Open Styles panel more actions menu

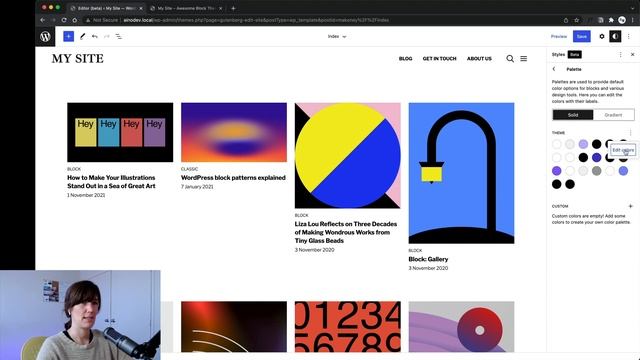click(x=620, y=54)
